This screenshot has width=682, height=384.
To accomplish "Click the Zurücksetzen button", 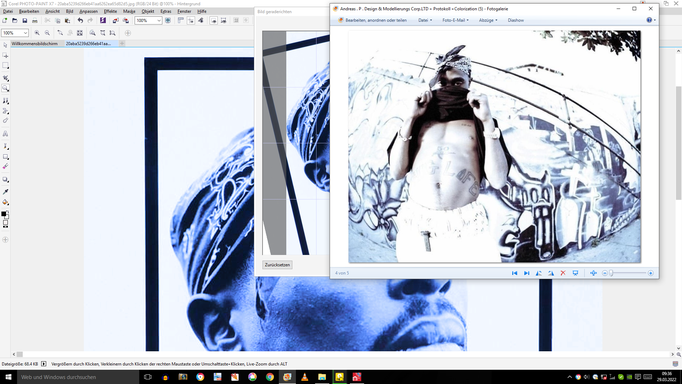I will (x=277, y=265).
